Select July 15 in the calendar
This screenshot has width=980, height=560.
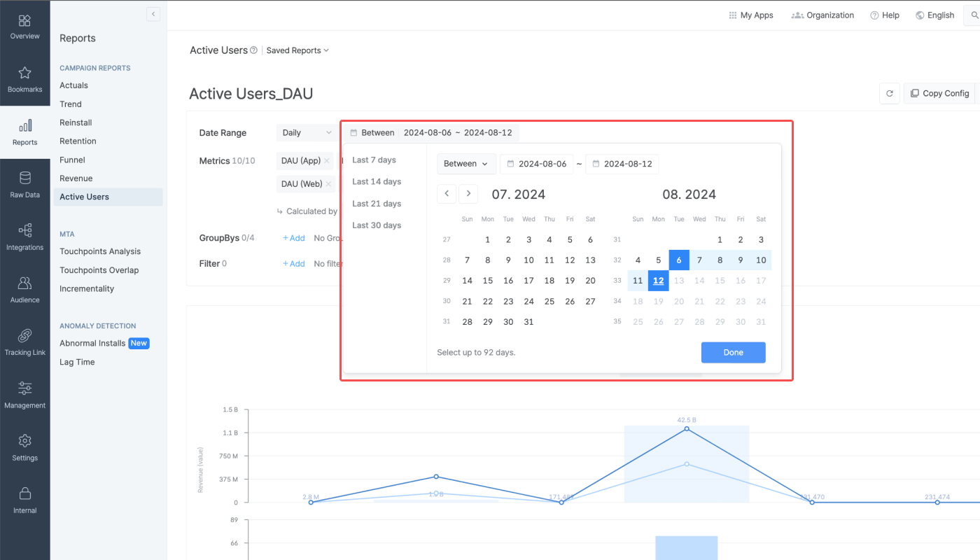[x=488, y=281]
